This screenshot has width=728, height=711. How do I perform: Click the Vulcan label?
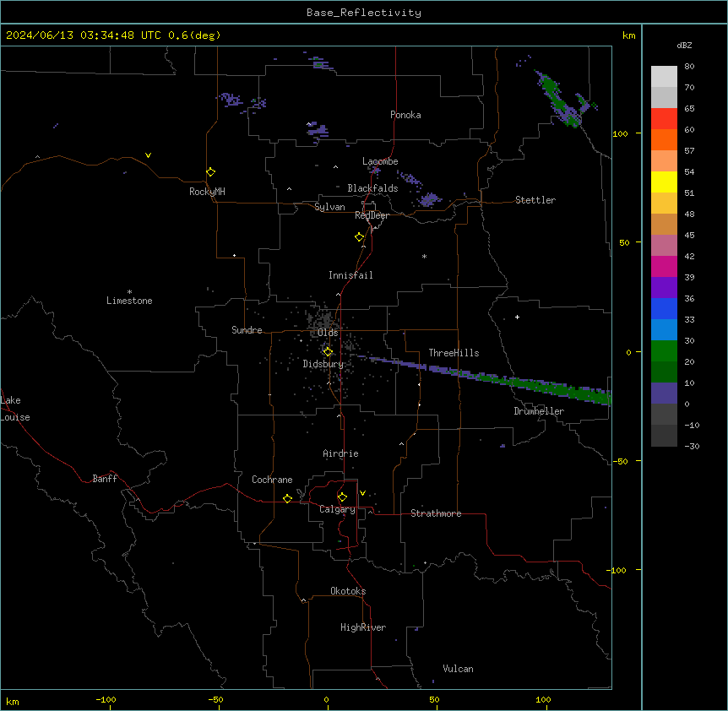tap(459, 669)
